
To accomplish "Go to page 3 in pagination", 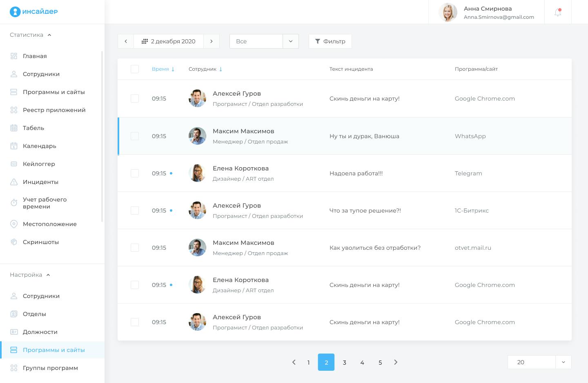I will point(344,363).
